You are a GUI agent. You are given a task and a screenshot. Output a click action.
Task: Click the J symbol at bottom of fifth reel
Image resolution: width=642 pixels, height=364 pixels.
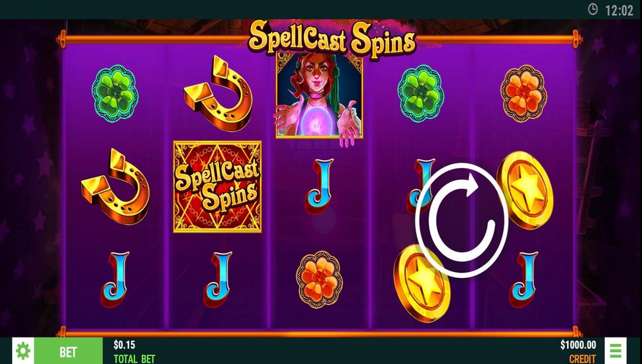pyautogui.click(x=524, y=279)
